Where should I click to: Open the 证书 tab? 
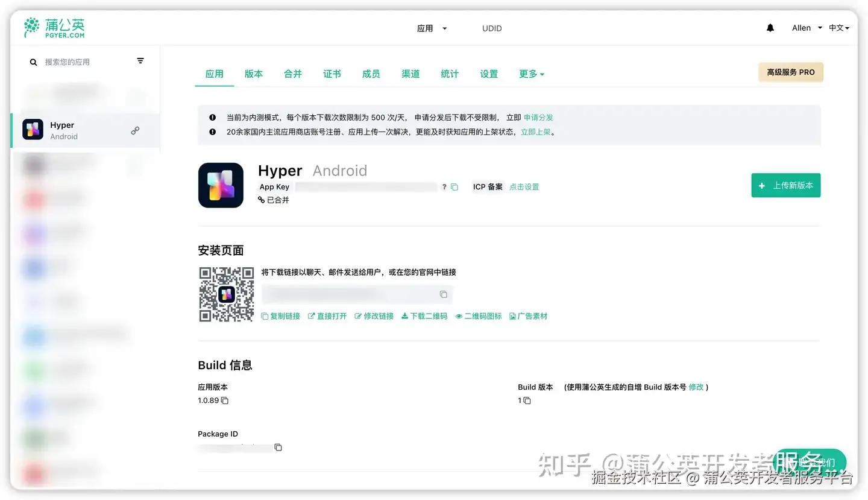coord(332,74)
